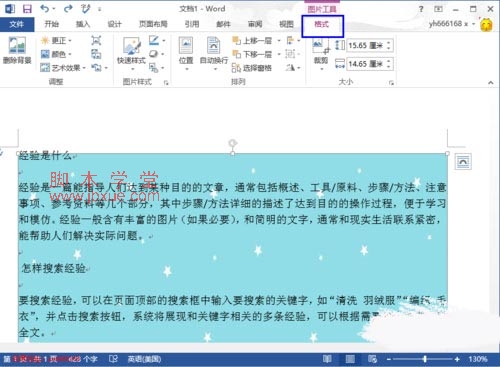500x367 pixels.
Task: Open the 位置 (Position) menu
Action: tap(186, 53)
